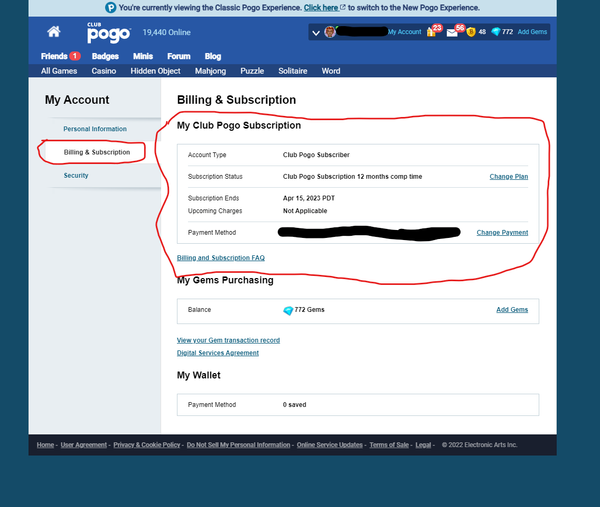Click the Change Plan link
600x507 pixels.
click(x=509, y=176)
